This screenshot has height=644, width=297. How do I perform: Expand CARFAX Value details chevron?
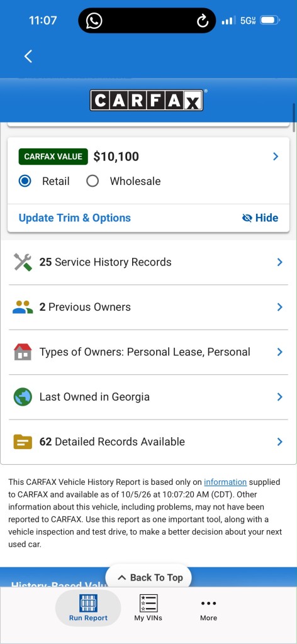click(276, 157)
